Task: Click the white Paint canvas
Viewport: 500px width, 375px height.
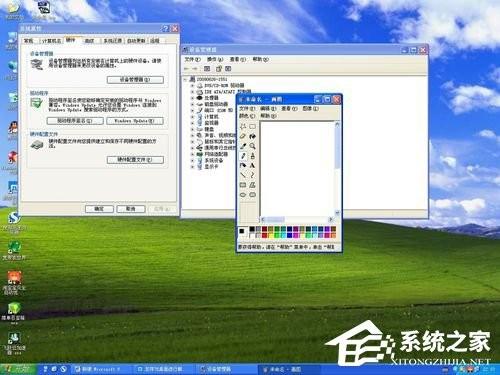Action: pos(297,168)
